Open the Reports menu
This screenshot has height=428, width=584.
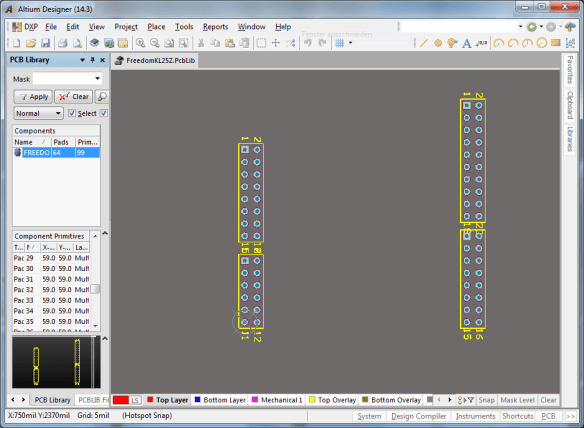point(215,27)
